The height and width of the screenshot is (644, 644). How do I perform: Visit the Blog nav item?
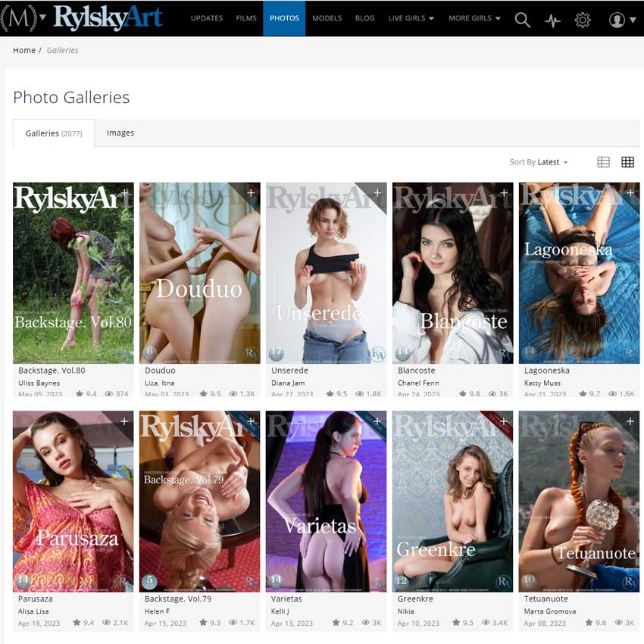pos(364,18)
